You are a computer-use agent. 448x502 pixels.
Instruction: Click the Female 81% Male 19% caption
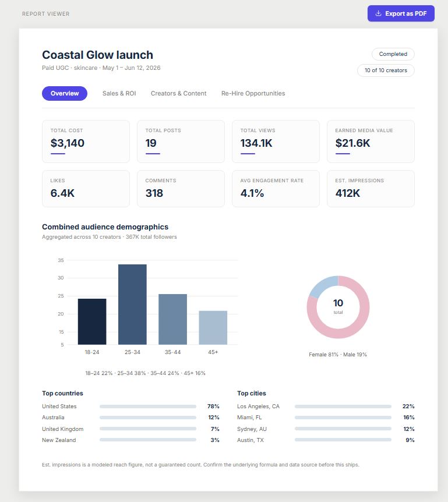click(338, 355)
